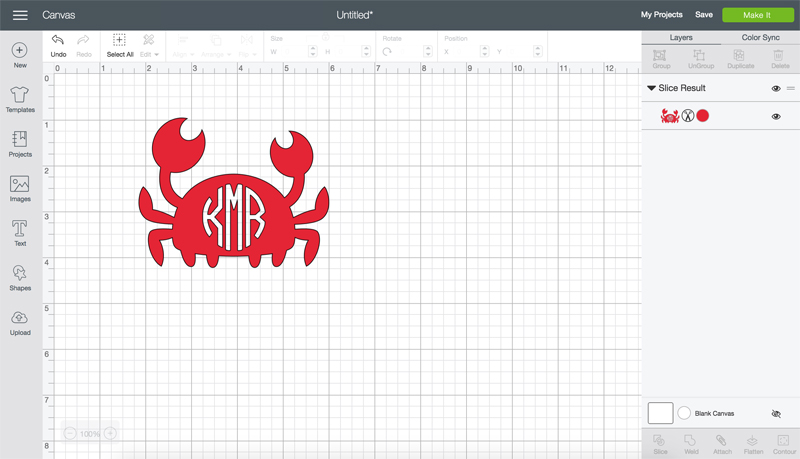Image resolution: width=800 pixels, height=459 pixels.
Task: Switch to the Layers tab
Action: coord(681,38)
